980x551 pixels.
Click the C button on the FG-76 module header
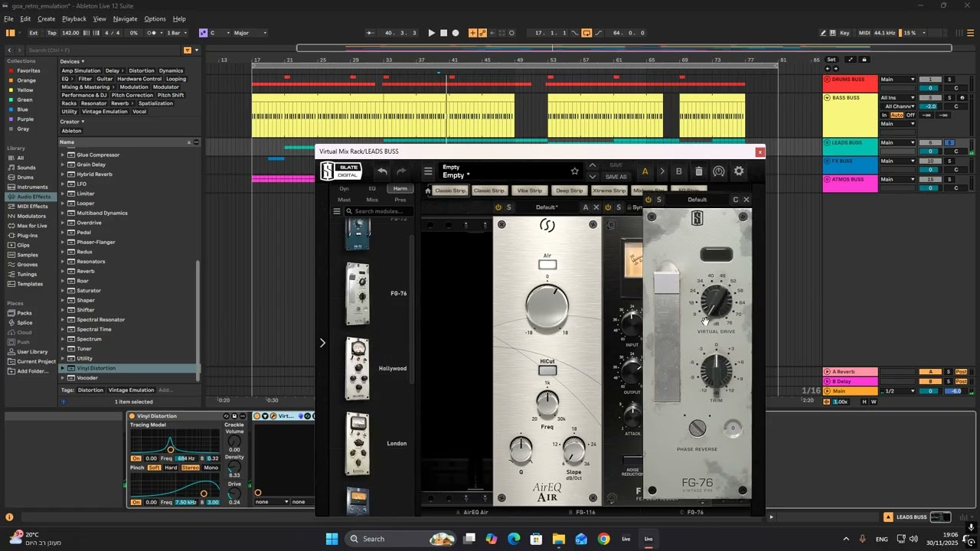coord(736,200)
